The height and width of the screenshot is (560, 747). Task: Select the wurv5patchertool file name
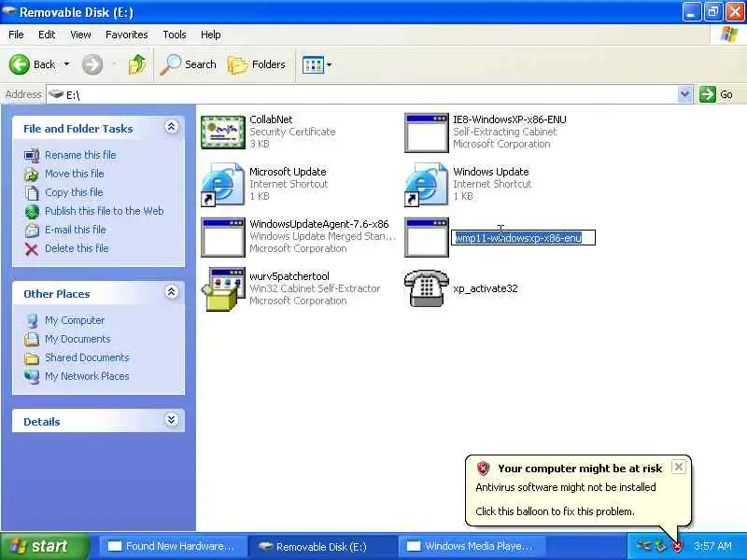pos(289,276)
